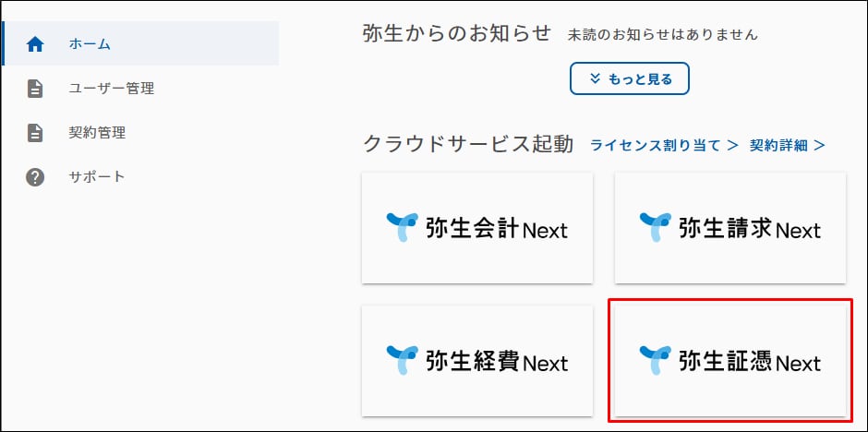The width and height of the screenshot is (868, 432).
Task: Click the Home house icon in sidebar
Action: (35, 43)
